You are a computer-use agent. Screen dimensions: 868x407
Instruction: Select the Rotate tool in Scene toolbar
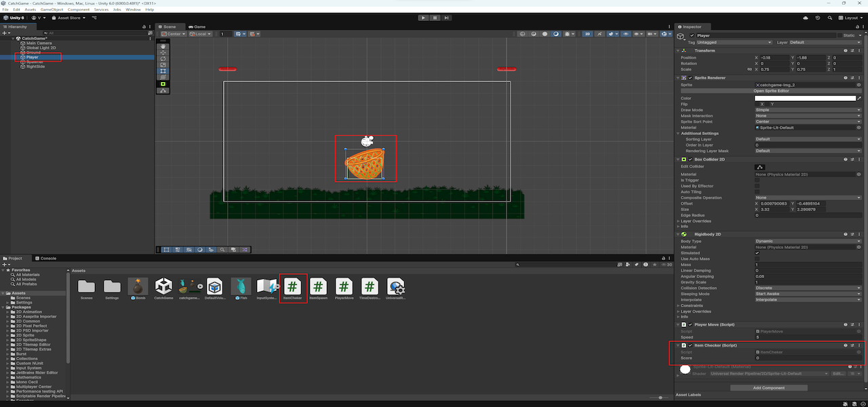click(163, 58)
